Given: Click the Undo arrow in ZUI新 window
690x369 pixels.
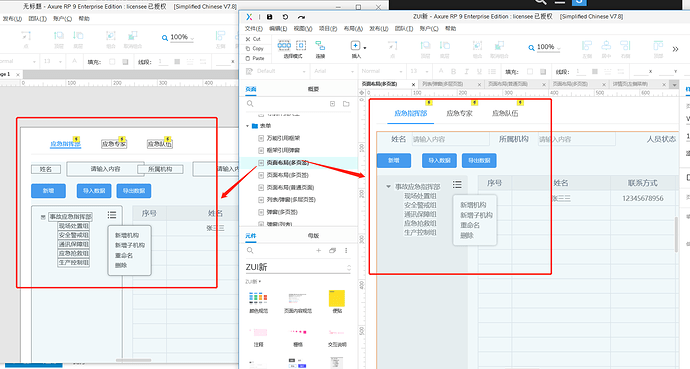Looking at the screenshot, I should tap(285, 17).
